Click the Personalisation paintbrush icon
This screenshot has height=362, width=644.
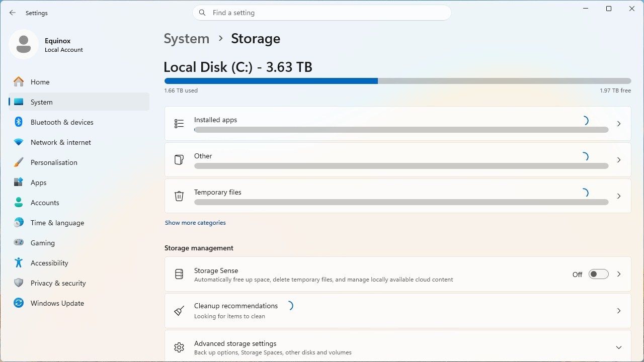tap(19, 162)
